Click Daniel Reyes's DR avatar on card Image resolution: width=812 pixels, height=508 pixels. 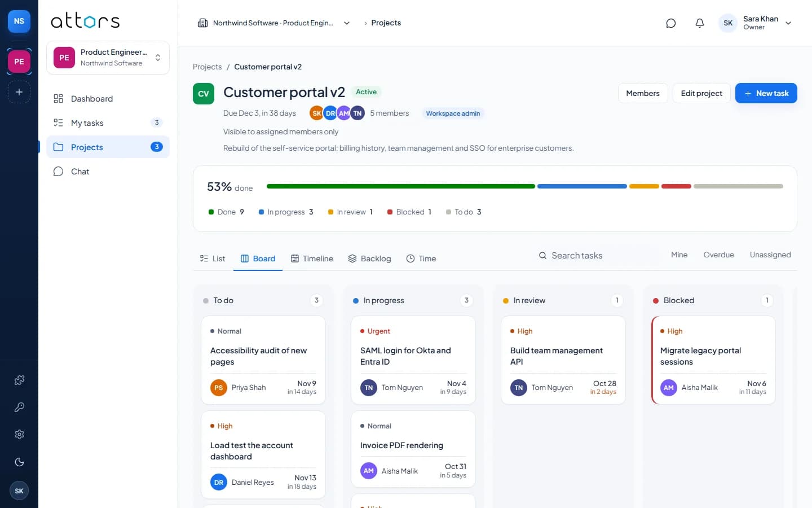[219, 483]
